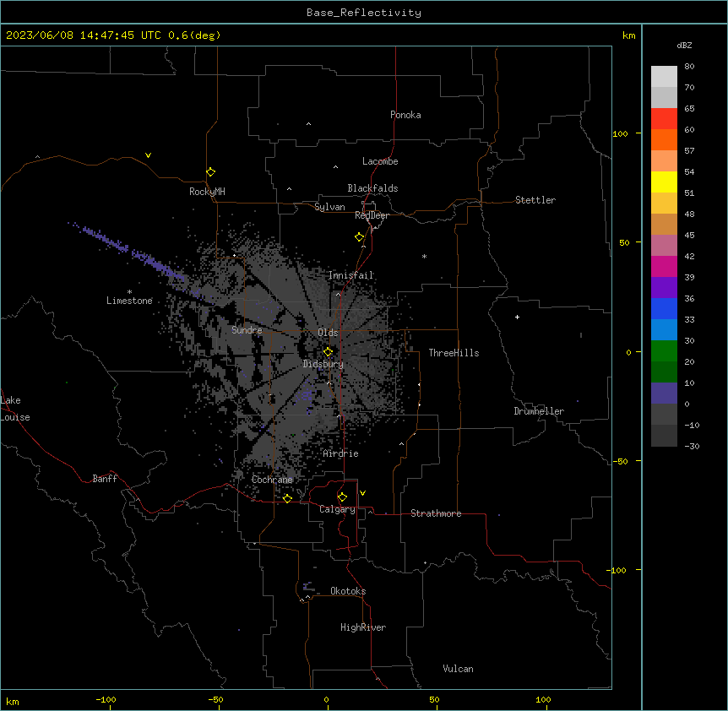The width and height of the screenshot is (728, 711).
Task: Select the red 60-65 dBZ legend color
Action: click(664, 118)
